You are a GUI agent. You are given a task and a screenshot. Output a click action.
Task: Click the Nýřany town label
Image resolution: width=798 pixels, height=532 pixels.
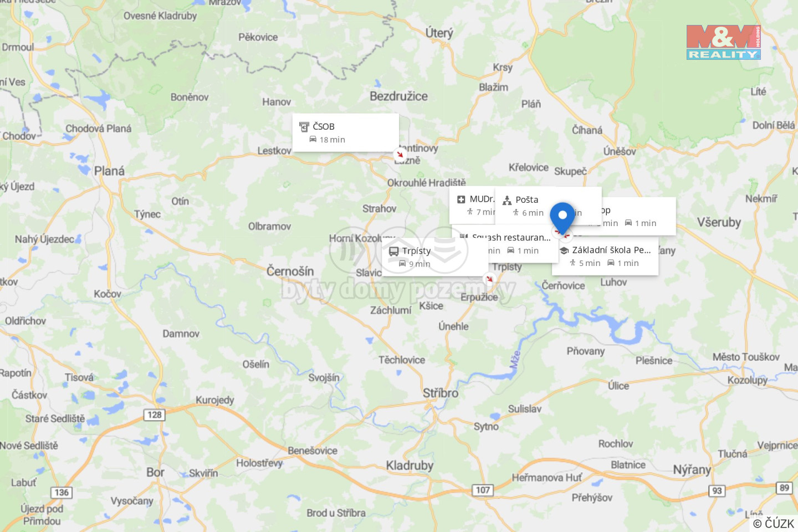(692, 470)
